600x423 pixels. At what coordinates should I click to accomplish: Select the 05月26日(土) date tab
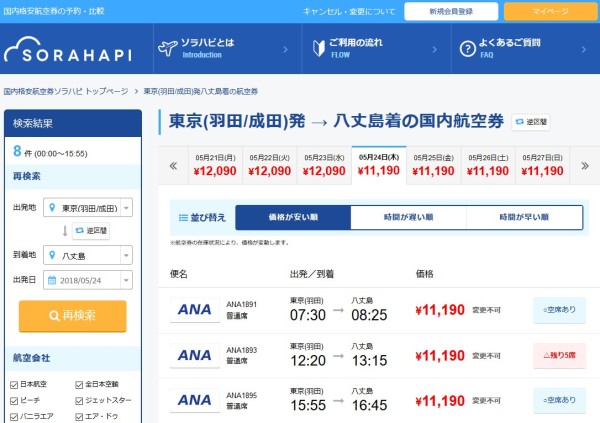[488, 165]
